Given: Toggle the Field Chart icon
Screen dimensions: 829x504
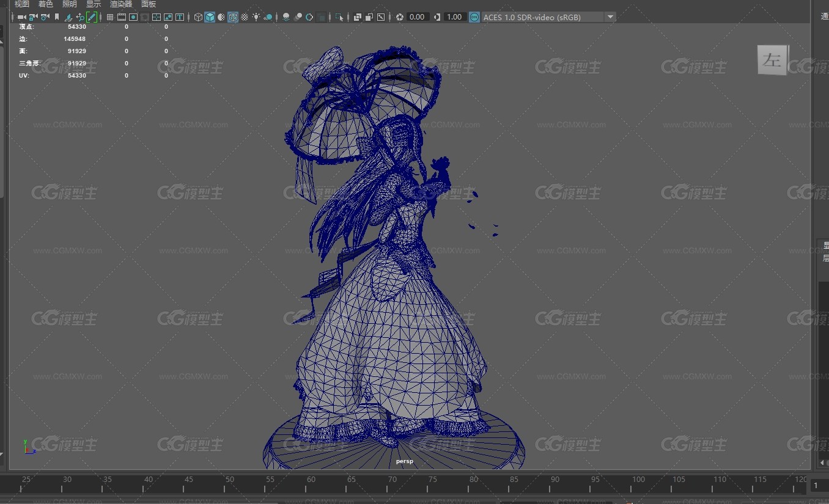Looking at the screenshot, I should click(156, 17).
